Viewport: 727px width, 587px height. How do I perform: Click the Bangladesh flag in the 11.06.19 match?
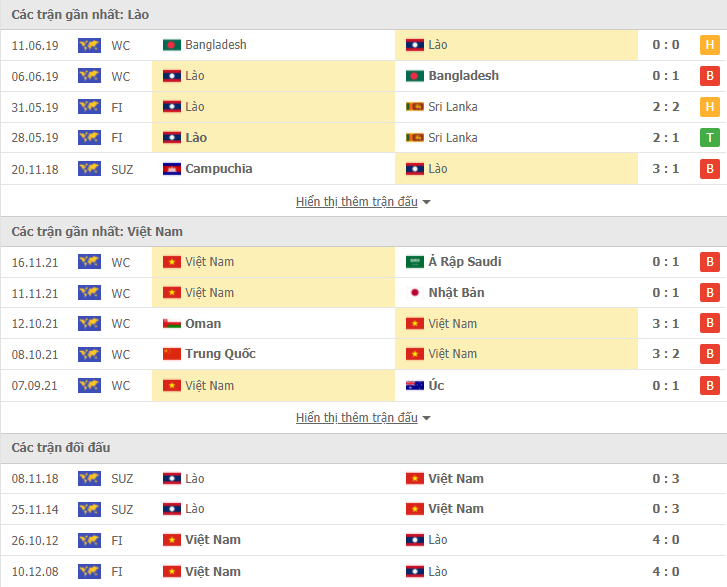(x=172, y=45)
